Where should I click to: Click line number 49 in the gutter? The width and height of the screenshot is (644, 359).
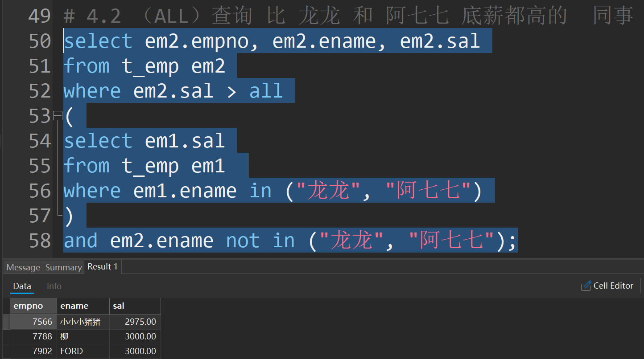coord(40,16)
